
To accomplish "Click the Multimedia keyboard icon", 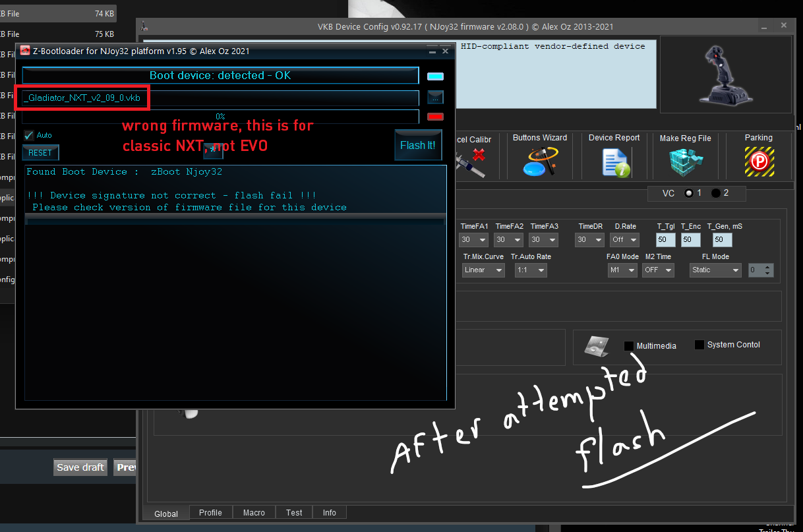I will (597, 345).
